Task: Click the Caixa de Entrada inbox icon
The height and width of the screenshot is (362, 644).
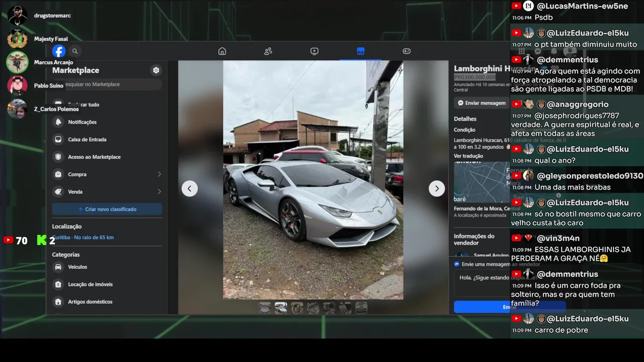Action: (58, 139)
